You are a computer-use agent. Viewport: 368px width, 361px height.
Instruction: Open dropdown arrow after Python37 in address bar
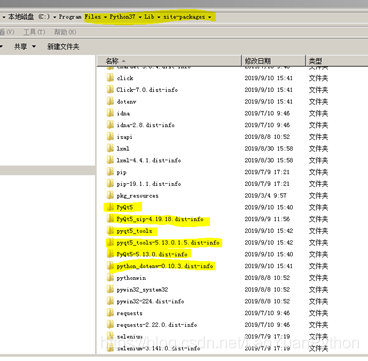[x=140, y=17]
